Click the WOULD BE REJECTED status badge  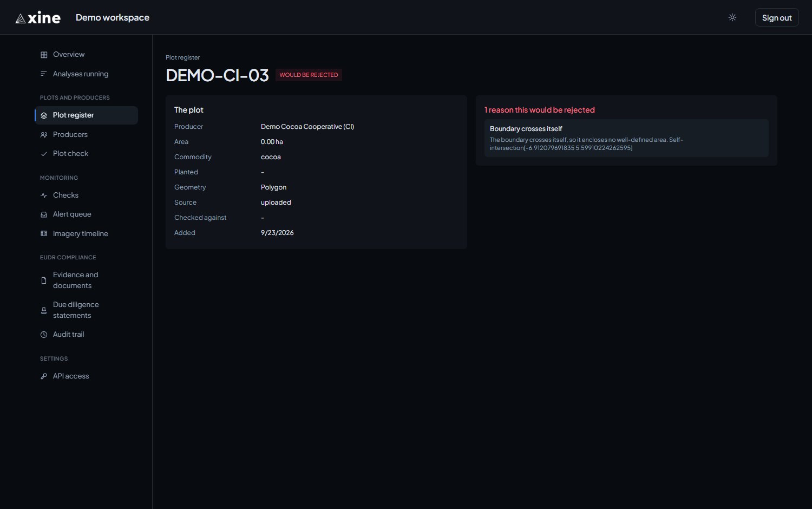pos(309,75)
